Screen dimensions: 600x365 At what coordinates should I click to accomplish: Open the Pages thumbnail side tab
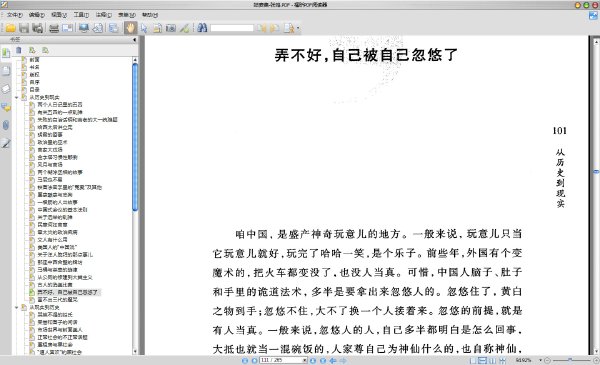[x=6, y=71]
